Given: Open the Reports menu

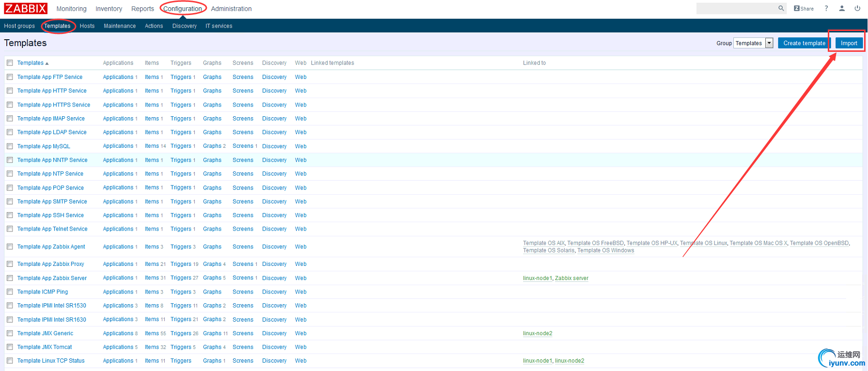Looking at the screenshot, I should pyautogui.click(x=142, y=9).
